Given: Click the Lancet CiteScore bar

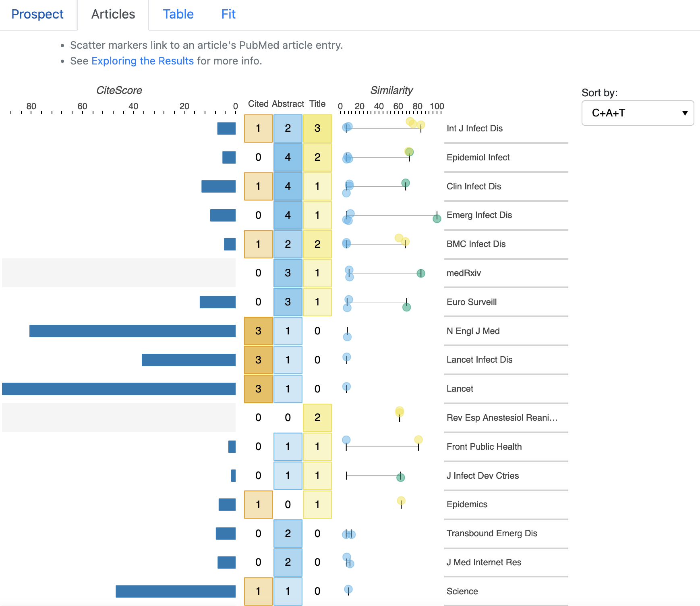Looking at the screenshot, I should (x=119, y=389).
